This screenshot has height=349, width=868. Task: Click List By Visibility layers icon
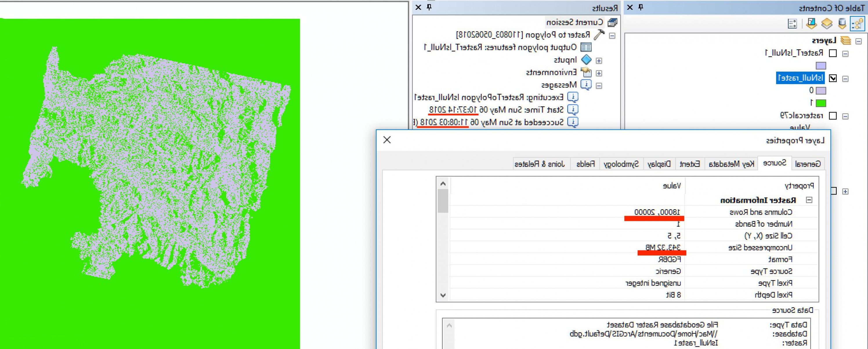tap(827, 23)
